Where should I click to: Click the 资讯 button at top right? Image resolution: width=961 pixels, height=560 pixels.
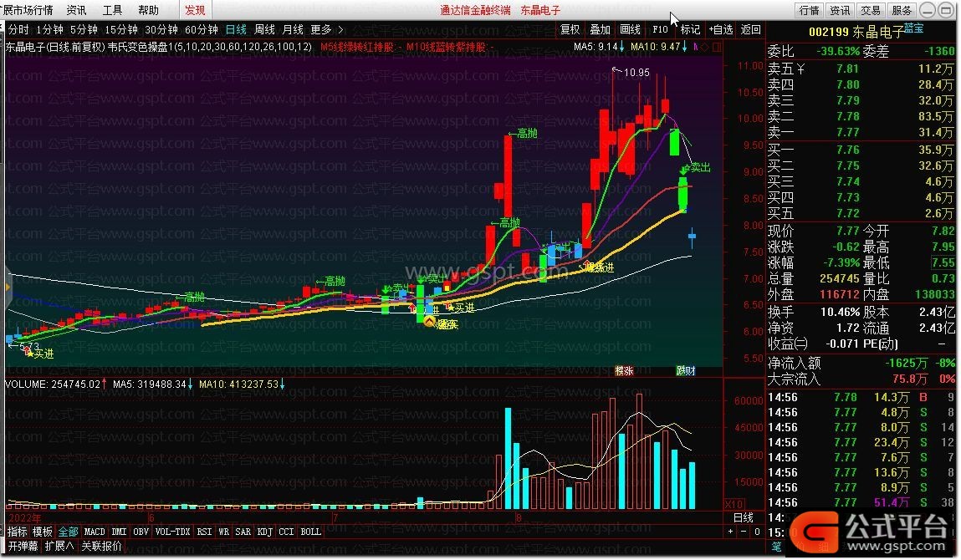point(840,10)
